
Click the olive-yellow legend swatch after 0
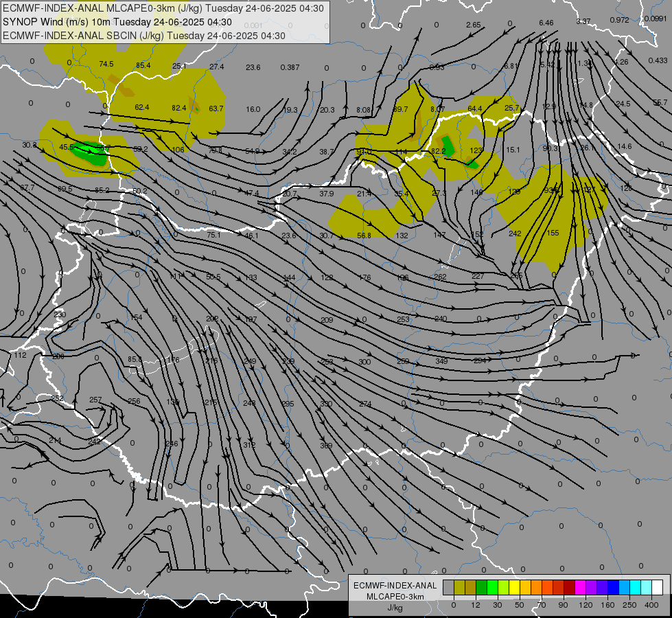[459, 587]
